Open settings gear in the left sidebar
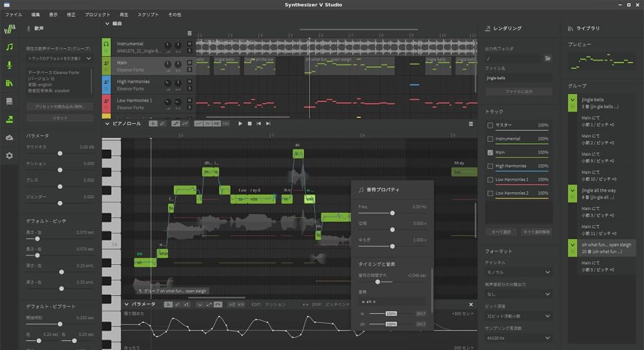 point(9,155)
